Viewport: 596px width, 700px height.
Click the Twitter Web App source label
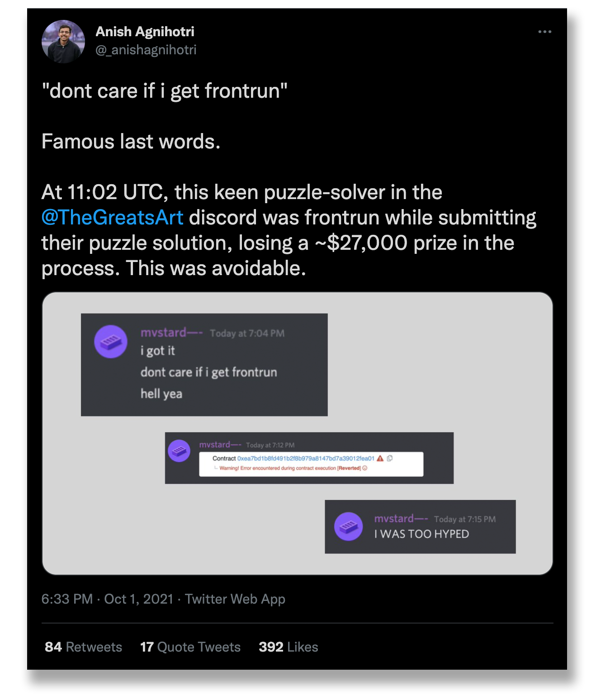(236, 599)
